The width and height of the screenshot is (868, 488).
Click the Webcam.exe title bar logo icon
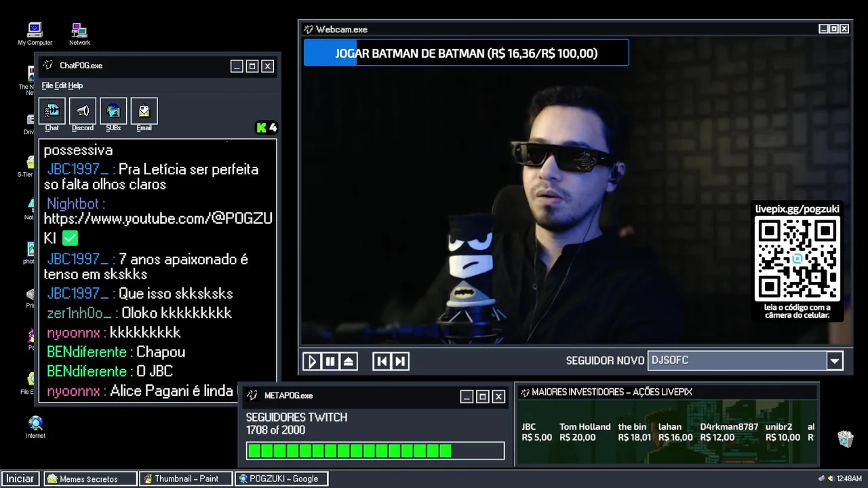click(x=309, y=29)
